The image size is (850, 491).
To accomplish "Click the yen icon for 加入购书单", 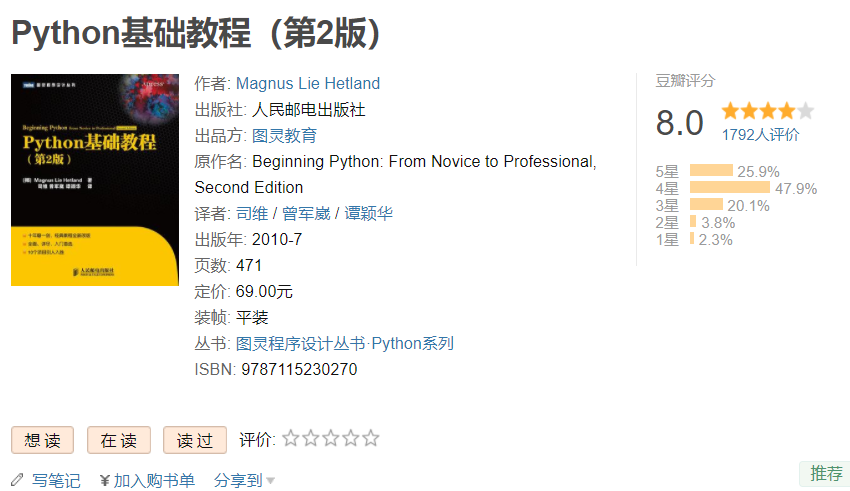I will (x=105, y=480).
